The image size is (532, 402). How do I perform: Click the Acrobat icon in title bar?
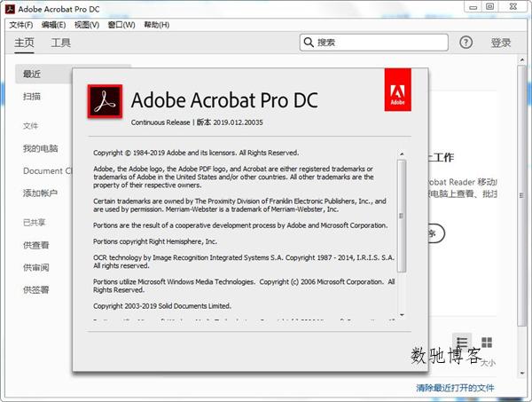(x=10, y=9)
